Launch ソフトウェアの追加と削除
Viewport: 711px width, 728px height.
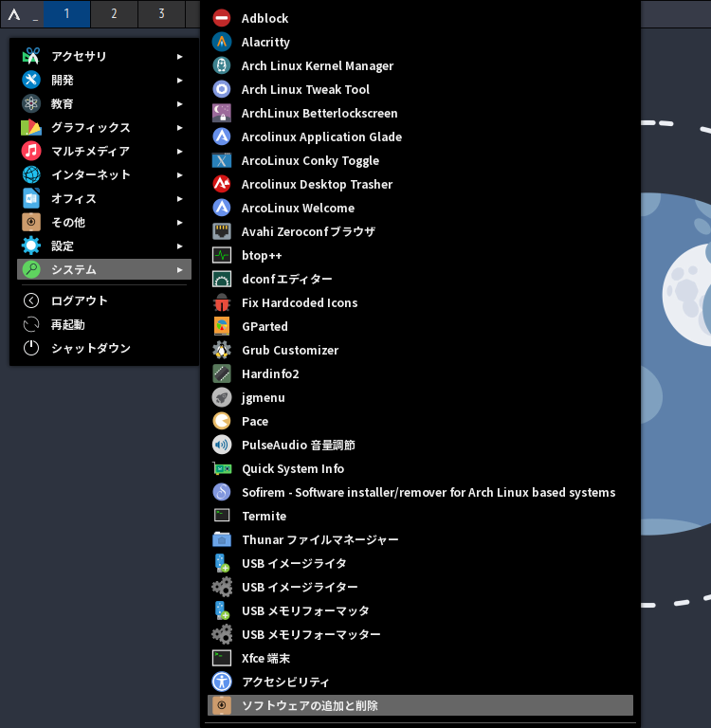coord(420,705)
